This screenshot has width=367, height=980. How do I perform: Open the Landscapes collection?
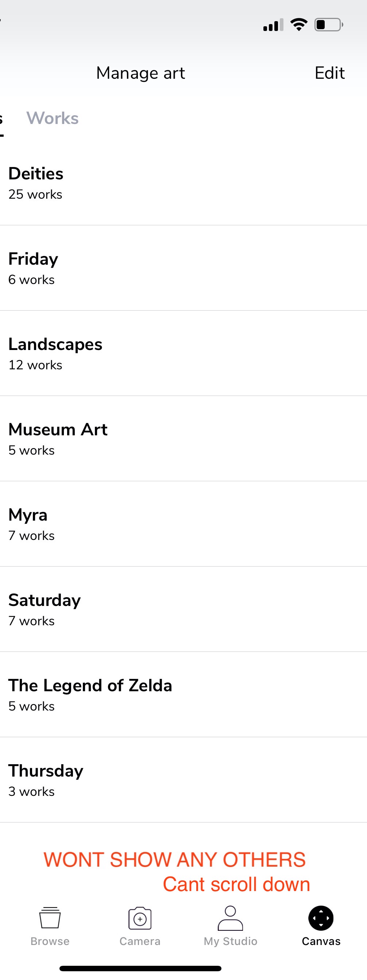[183, 353]
